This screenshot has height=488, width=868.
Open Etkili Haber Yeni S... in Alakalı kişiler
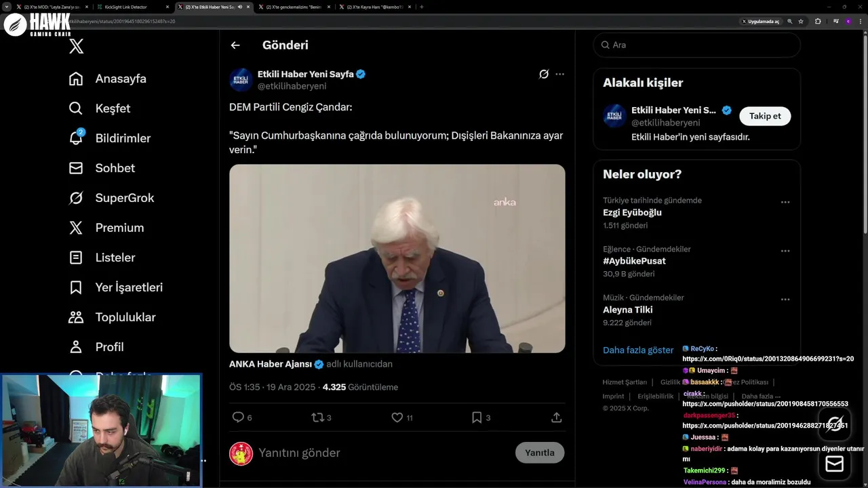pos(673,110)
